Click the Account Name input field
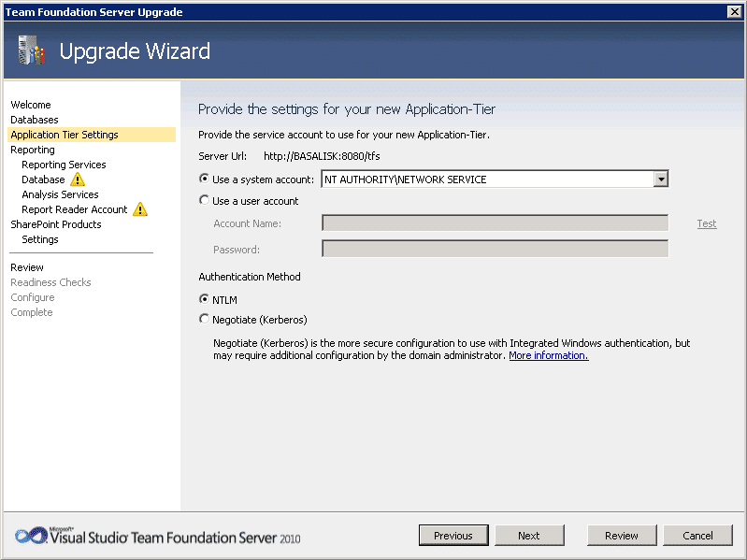 495,223
